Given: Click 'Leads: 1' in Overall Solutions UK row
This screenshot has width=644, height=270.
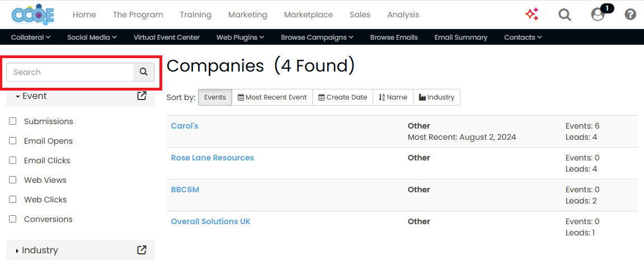Looking at the screenshot, I should pyautogui.click(x=580, y=233).
